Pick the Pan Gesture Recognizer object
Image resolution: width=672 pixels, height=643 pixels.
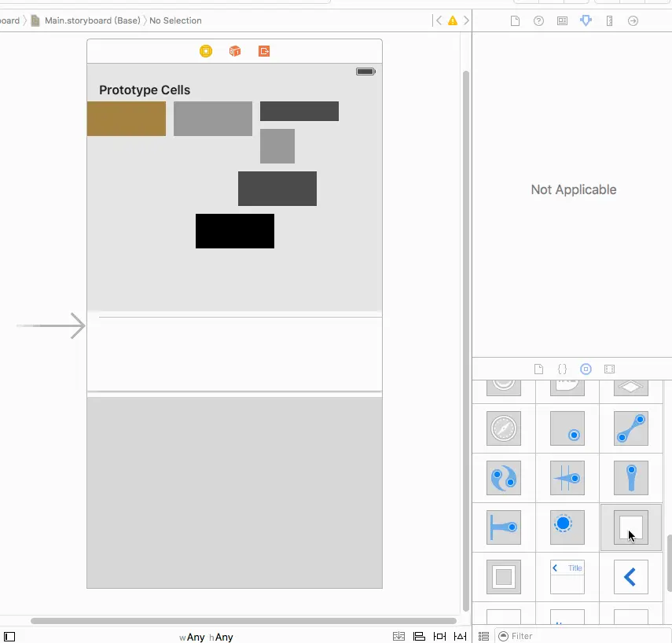(x=631, y=478)
